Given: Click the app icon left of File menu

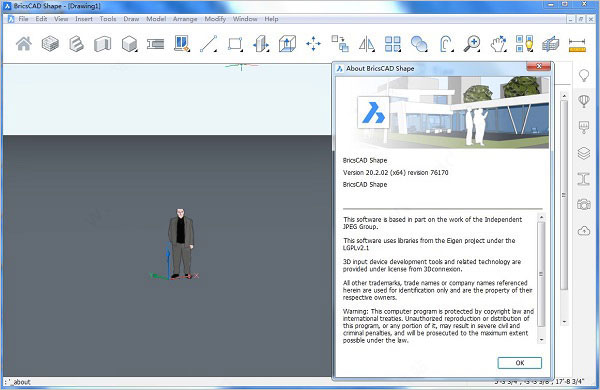Looking at the screenshot, I should tap(11, 19).
